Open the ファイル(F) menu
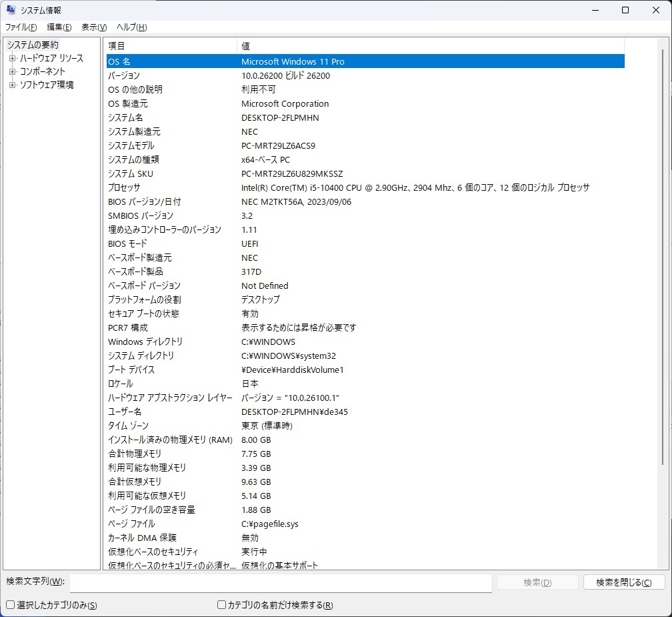This screenshot has height=617, width=672. [x=21, y=27]
